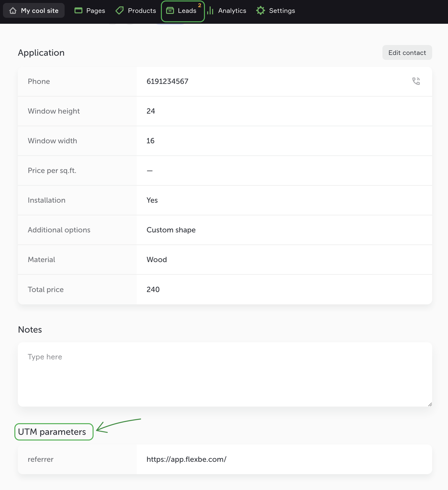
Task: Click the Leads inbox icon
Action: [x=170, y=11]
